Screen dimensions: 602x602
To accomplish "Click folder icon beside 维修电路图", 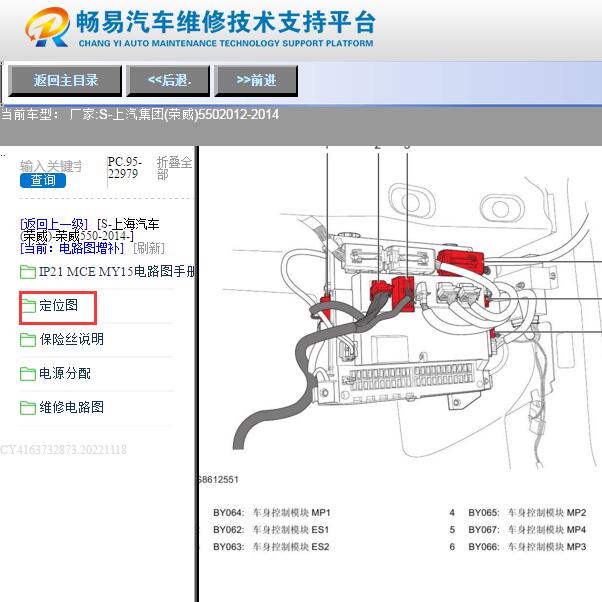I will coord(28,407).
